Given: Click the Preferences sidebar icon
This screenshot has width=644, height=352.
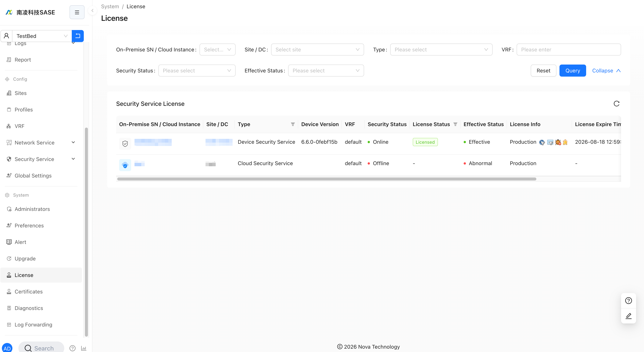Looking at the screenshot, I should click(x=9, y=225).
